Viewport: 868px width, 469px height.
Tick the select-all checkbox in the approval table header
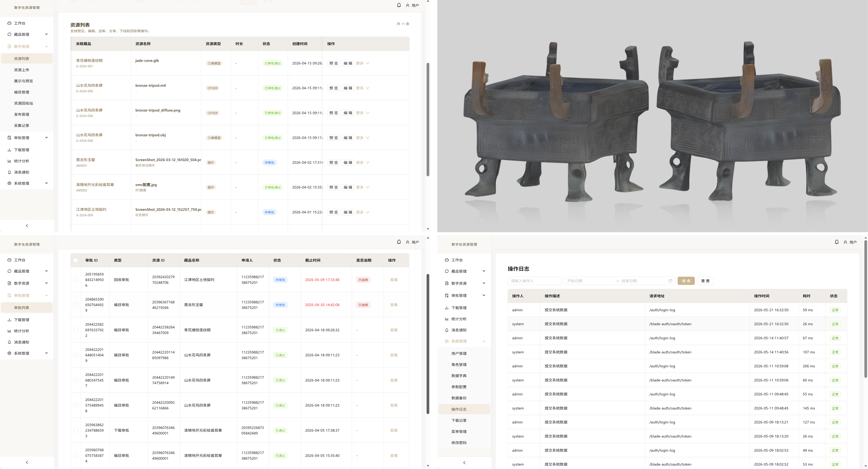(x=75, y=260)
